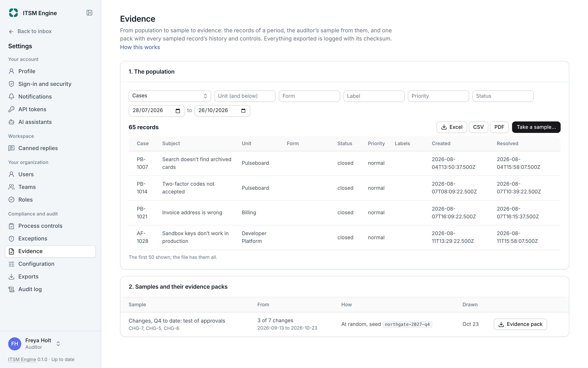Focus the Label filter field

pyautogui.click(x=374, y=96)
